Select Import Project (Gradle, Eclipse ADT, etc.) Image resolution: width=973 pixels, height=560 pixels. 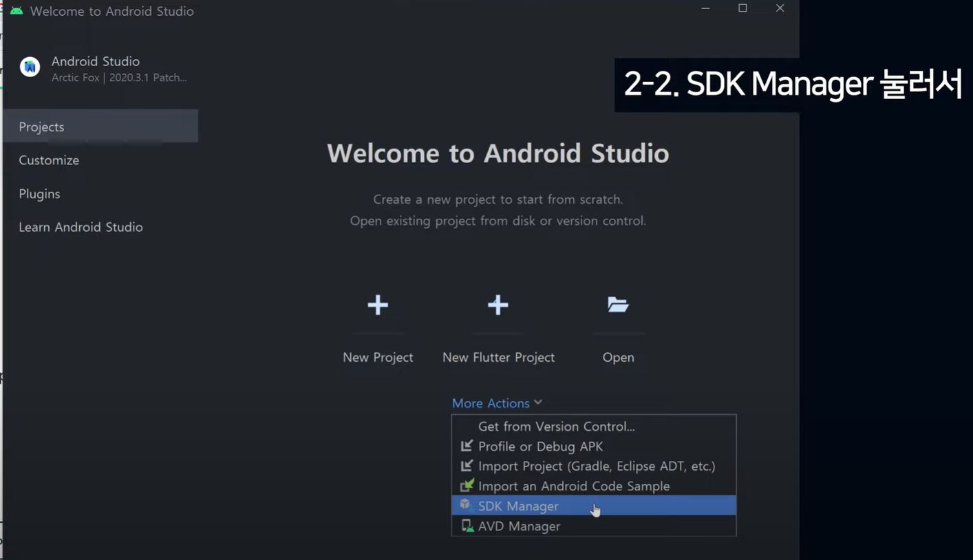click(594, 466)
